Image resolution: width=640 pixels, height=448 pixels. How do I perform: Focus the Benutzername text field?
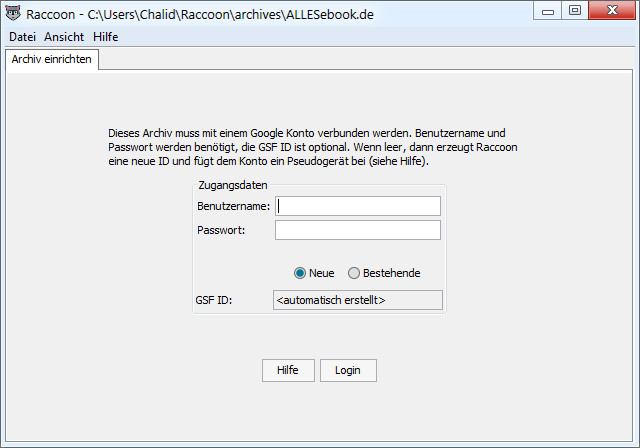point(358,206)
